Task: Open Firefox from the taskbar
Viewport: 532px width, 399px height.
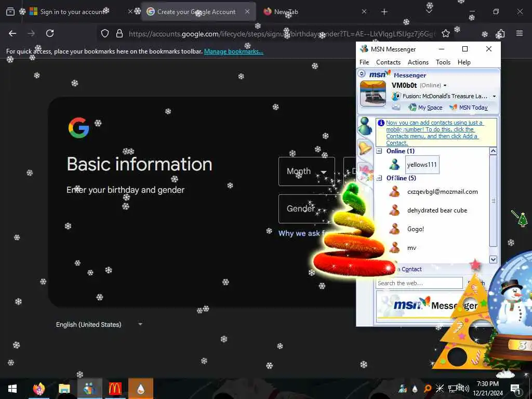Action: [x=39, y=389]
